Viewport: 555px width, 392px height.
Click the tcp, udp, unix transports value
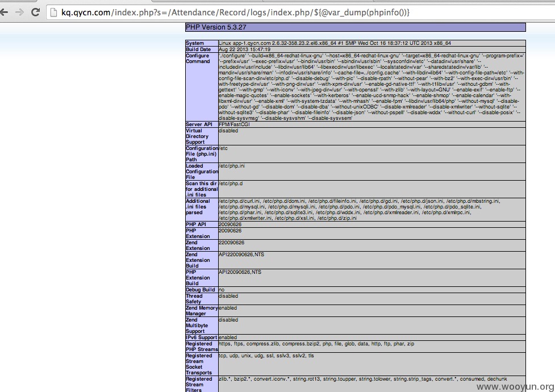coord(266,356)
